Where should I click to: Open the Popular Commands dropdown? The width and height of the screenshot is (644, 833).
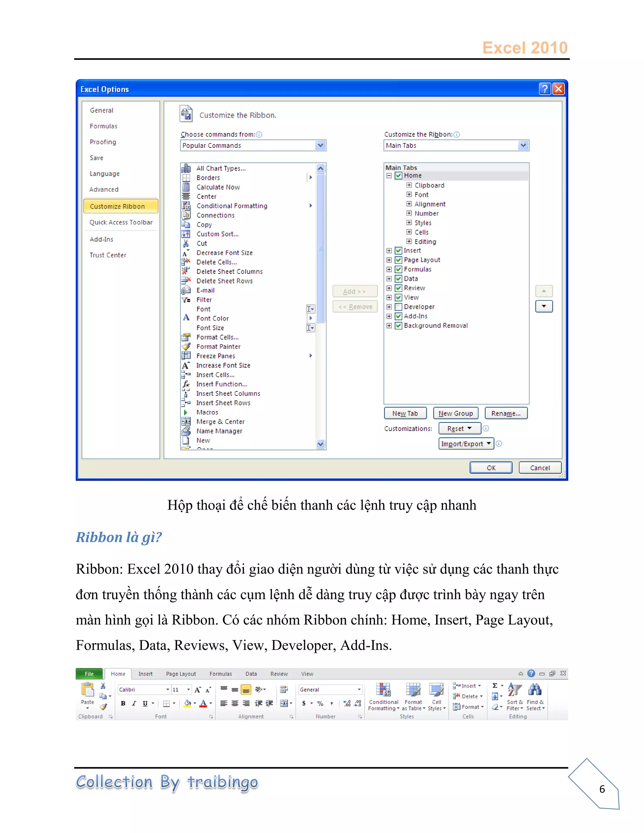(253, 145)
